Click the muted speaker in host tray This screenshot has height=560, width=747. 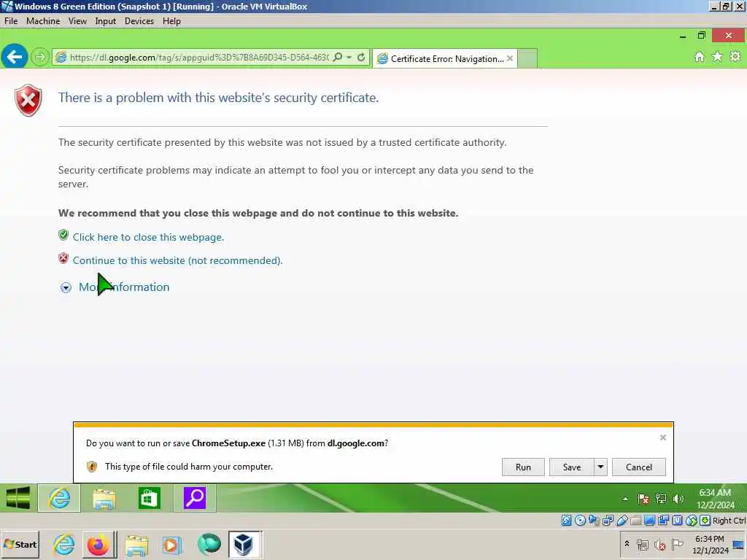[x=659, y=545]
